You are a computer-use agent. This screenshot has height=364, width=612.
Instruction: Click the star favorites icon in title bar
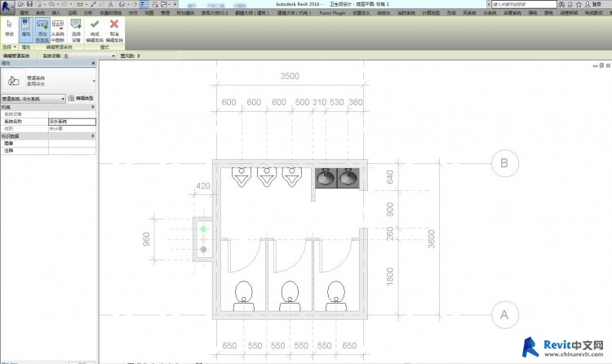(579, 4)
